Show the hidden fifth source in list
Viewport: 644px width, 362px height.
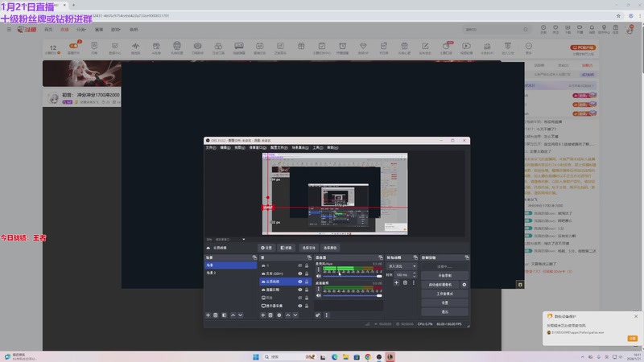(299, 298)
